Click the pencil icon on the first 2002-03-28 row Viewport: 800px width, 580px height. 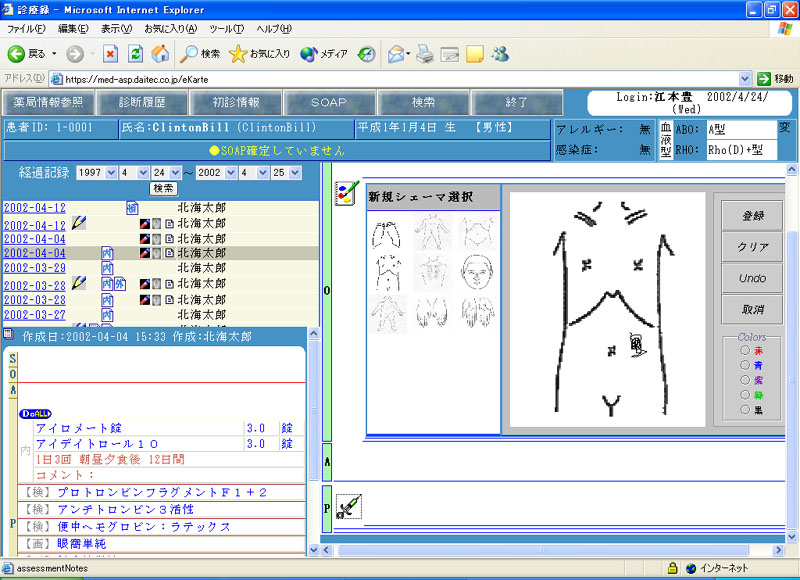pos(78,284)
